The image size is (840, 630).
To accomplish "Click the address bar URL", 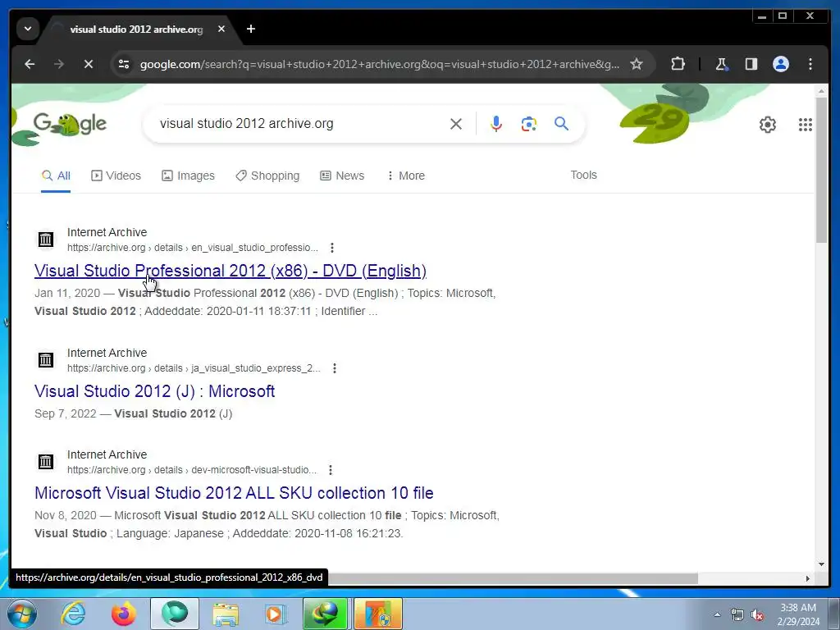I will (379, 64).
